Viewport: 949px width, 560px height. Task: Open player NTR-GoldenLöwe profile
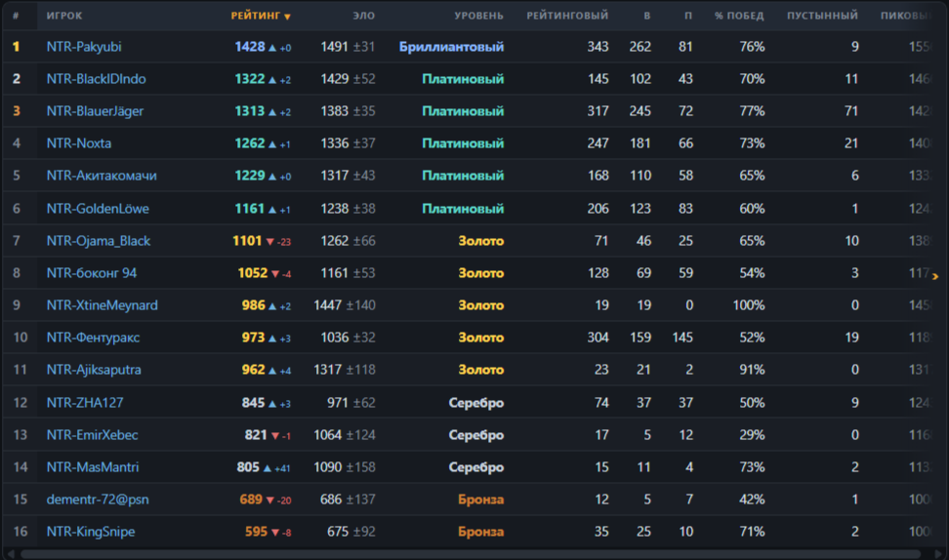98,209
